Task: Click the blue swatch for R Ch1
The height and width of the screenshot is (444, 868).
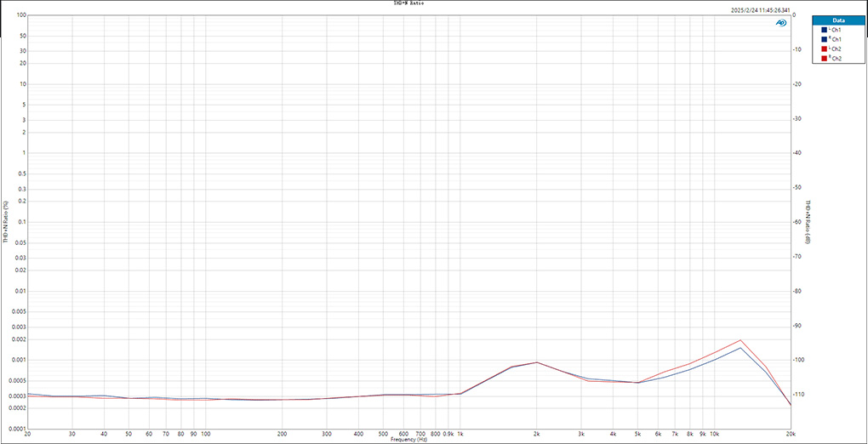Action: click(825, 39)
